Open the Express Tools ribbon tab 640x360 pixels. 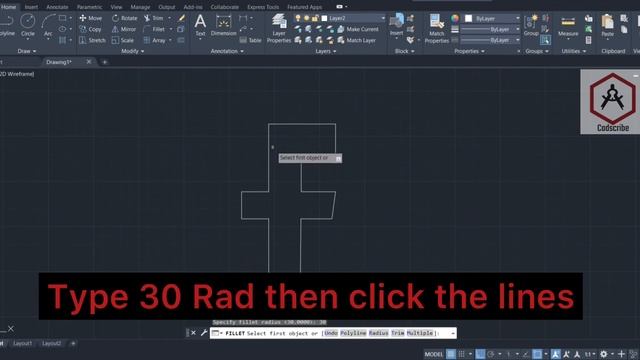(x=263, y=7)
